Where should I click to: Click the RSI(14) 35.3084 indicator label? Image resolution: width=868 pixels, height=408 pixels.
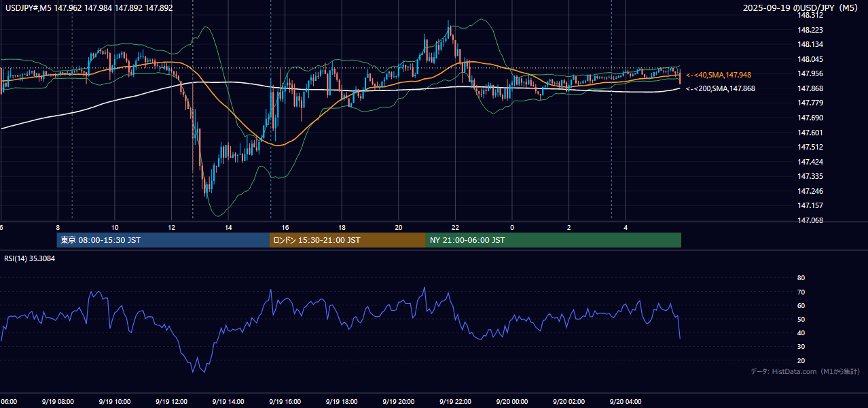pos(30,258)
